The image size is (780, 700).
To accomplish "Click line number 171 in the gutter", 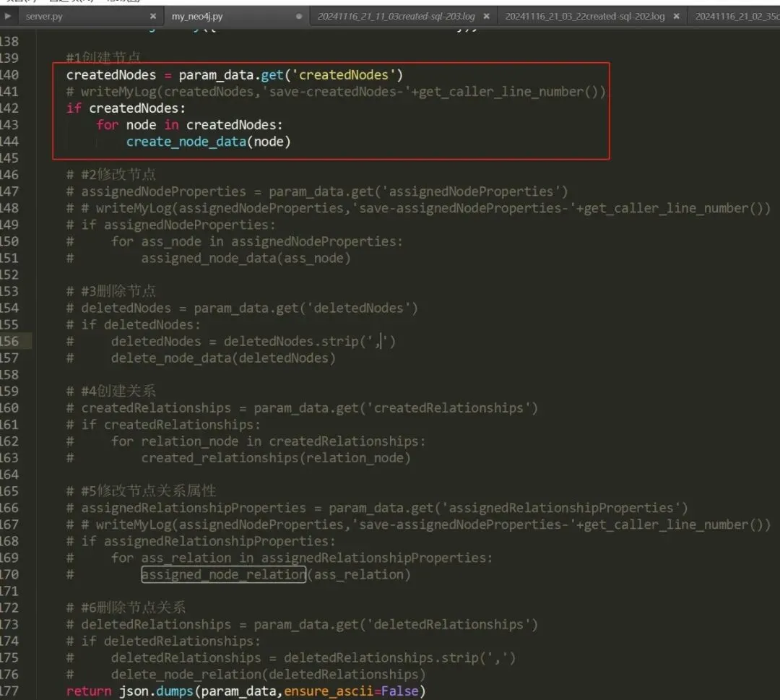I will tap(9, 591).
